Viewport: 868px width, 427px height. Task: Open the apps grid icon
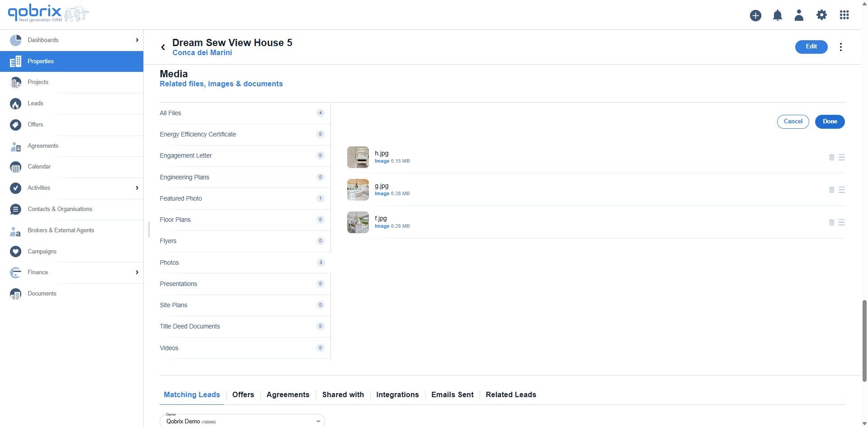[x=844, y=15]
